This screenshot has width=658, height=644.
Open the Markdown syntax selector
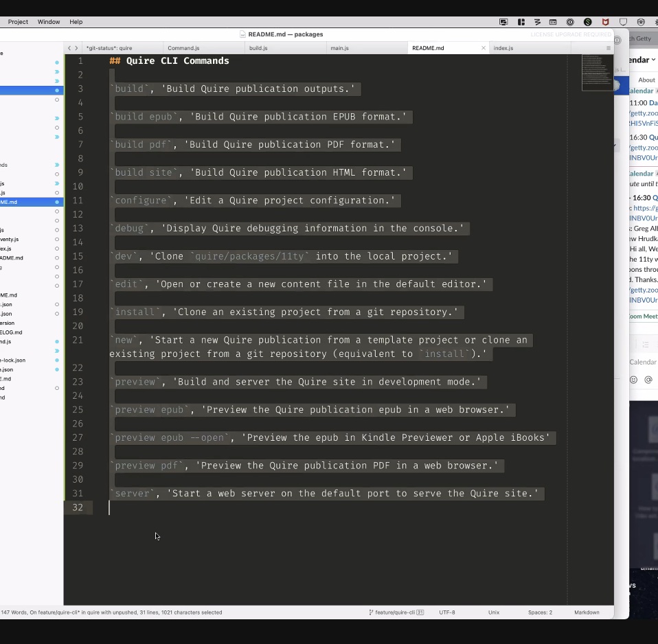[587, 612]
